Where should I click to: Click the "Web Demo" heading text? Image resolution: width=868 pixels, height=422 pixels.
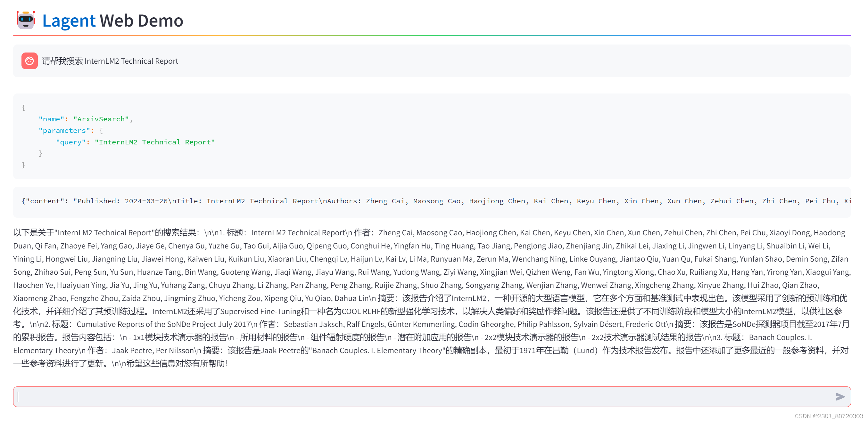pyautogui.click(x=141, y=20)
